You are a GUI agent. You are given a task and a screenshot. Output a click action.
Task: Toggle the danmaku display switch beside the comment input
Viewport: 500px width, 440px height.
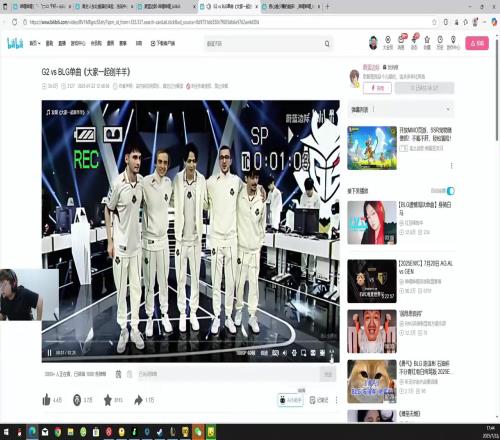tap(118, 374)
